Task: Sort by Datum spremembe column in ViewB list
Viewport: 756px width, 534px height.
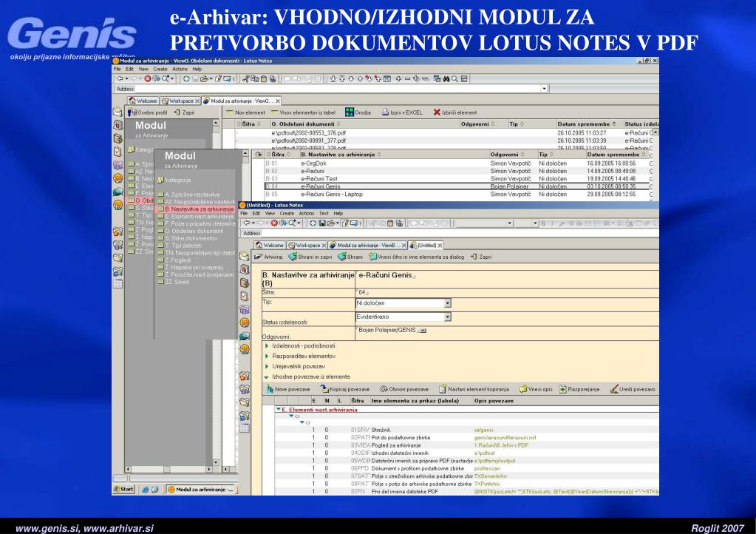Action: point(616,155)
